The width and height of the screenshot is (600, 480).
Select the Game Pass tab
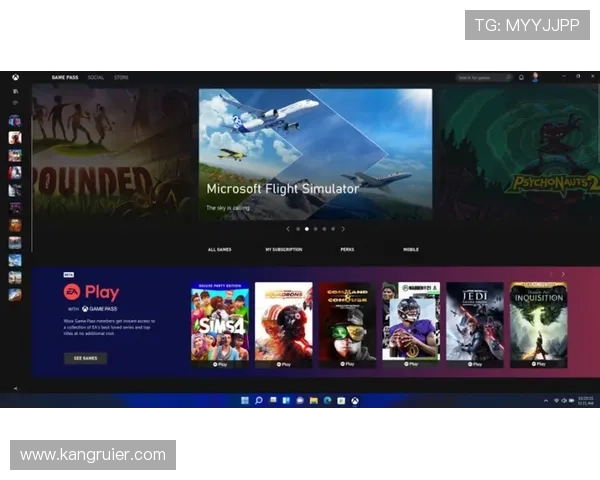coord(65,77)
